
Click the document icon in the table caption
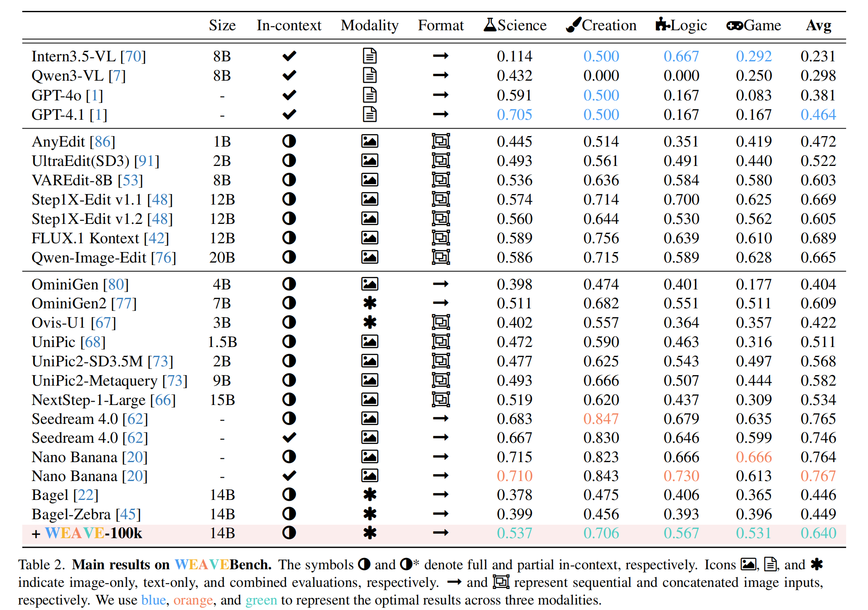pos(770,564)
